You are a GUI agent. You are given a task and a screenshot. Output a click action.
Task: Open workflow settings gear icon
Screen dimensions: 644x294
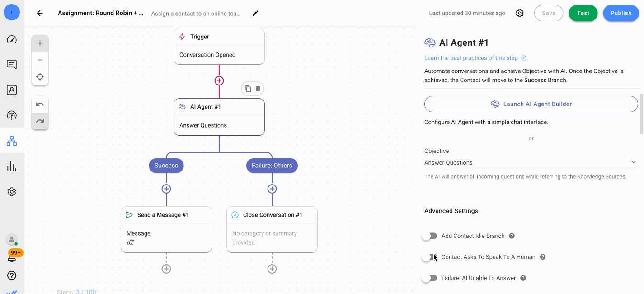(520, 13)
